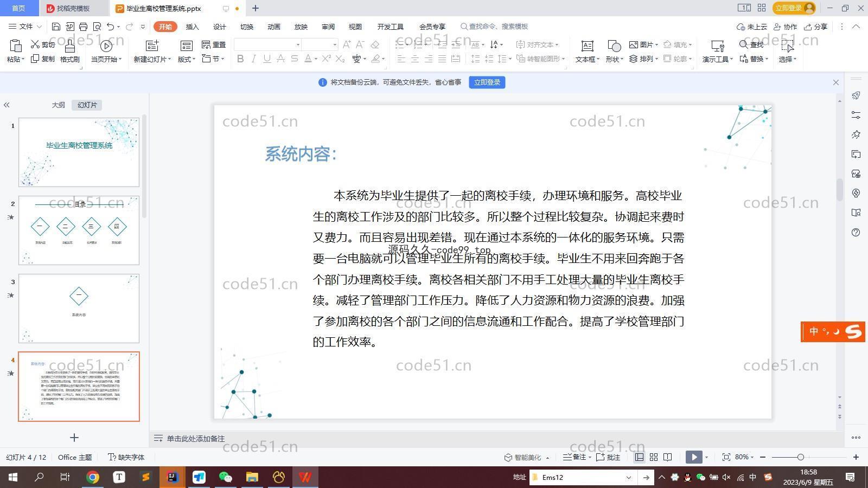Switch to slide sorter view icon
The image size is (868, 488).
coord(654,457)
